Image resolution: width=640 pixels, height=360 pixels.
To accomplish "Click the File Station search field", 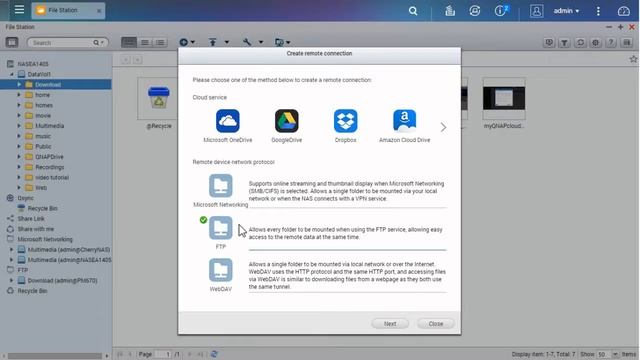I will coord(61,42).
